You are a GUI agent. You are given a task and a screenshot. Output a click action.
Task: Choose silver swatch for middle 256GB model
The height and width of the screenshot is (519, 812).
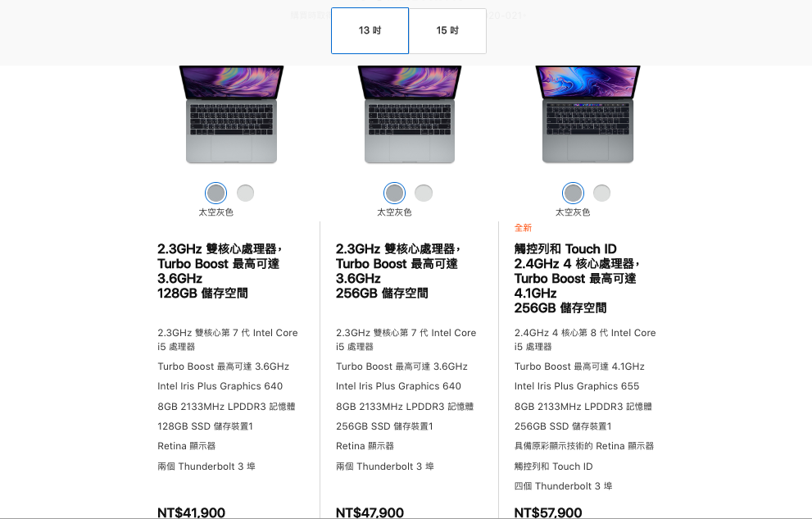424,193
